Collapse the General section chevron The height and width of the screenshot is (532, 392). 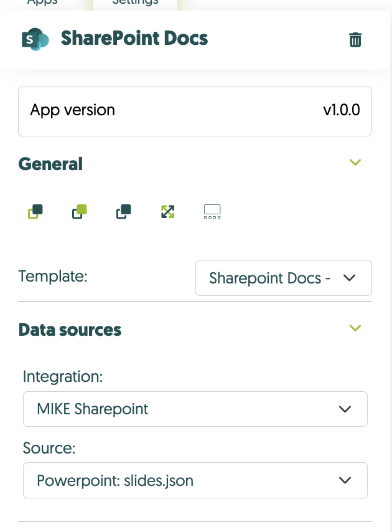click(355, 163)
